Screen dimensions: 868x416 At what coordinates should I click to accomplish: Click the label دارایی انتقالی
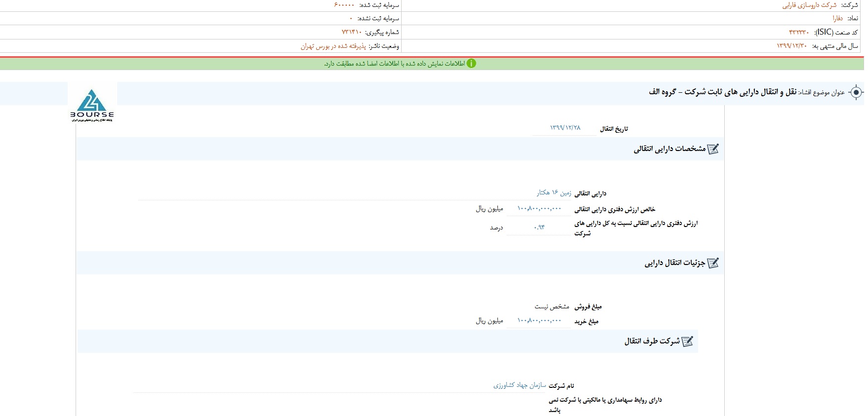click(x=590, y=193)
